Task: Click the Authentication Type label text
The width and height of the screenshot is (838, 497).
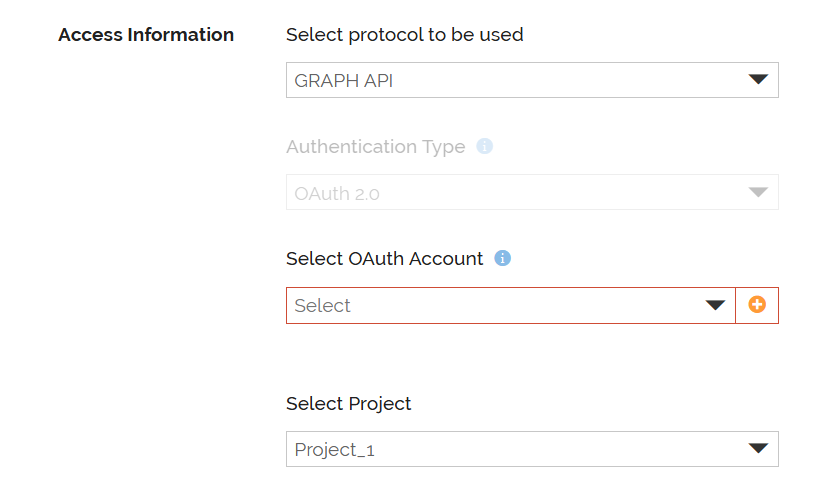Action: 376,146
